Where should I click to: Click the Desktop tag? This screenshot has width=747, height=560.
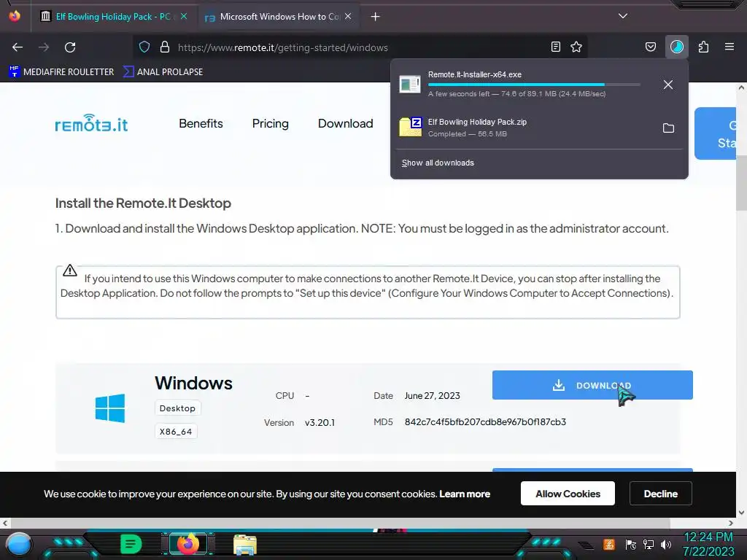click(178, 408)
